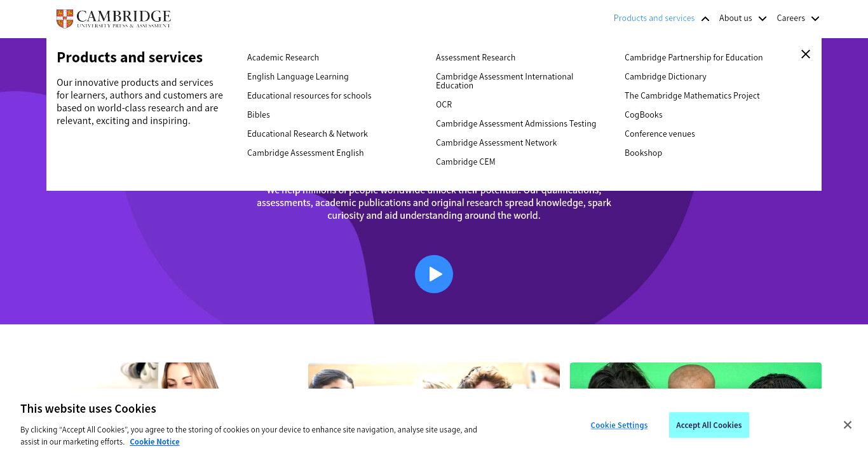
Task: Open Cambridge CEM link
Action: click(x=465, y=162)
